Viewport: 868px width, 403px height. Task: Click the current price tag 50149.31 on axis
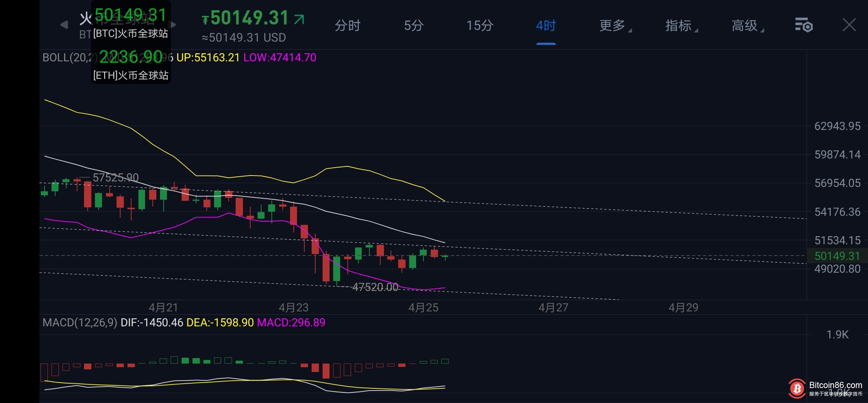tap(837, 256)
